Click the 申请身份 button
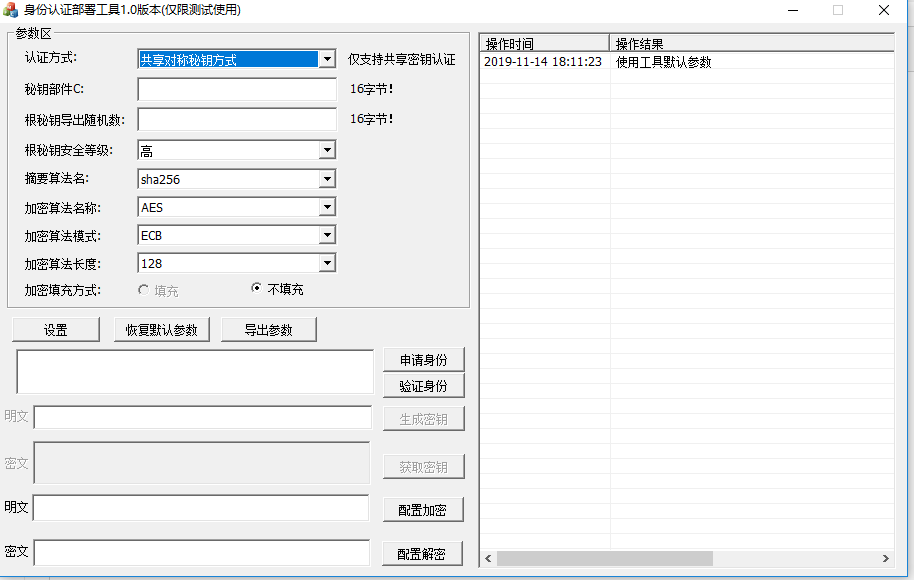This screenshot has width=914, height=580. pyautogui.click(x=424, y=360)
